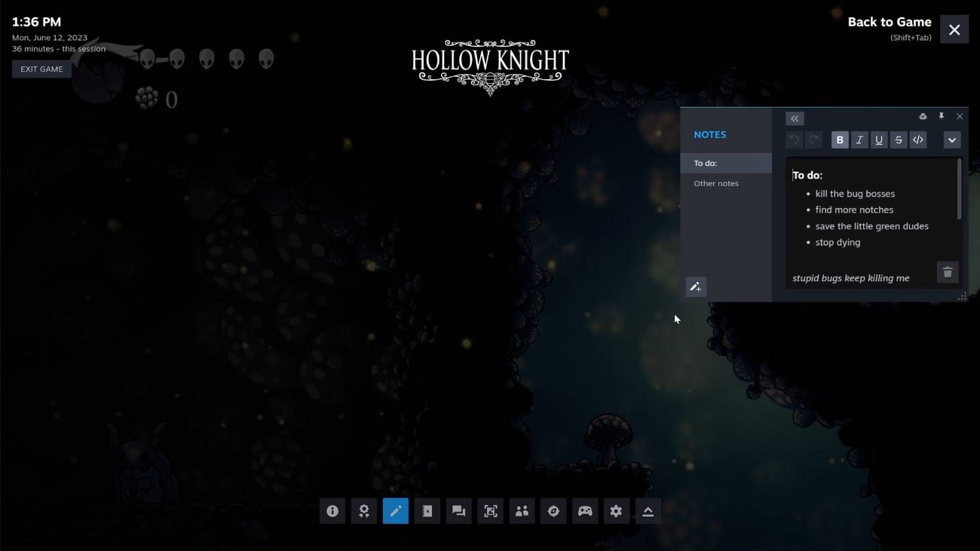980x551 pixels.
Task: Open the overlay settings gear icon
Action: click(x=616, y=511)
